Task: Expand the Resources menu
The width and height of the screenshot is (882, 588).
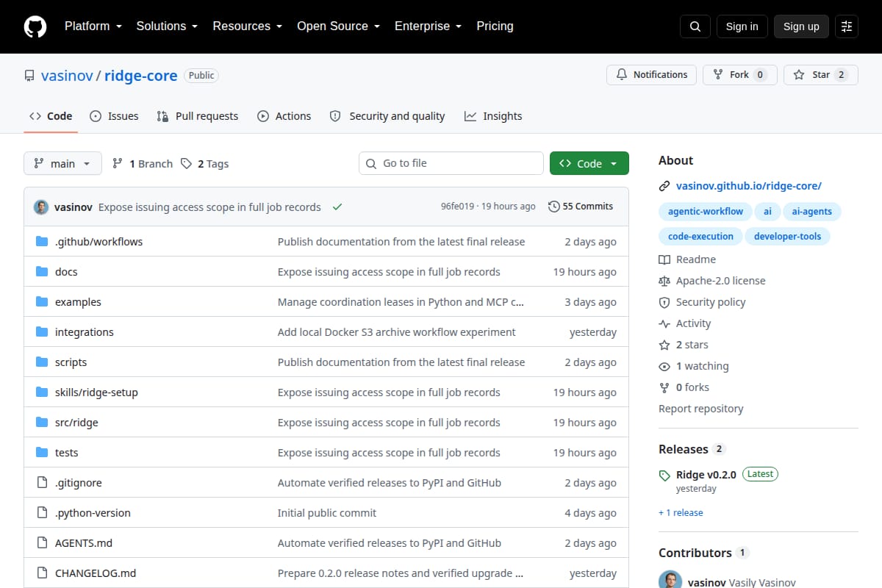Action: click(x=248, y=26)
